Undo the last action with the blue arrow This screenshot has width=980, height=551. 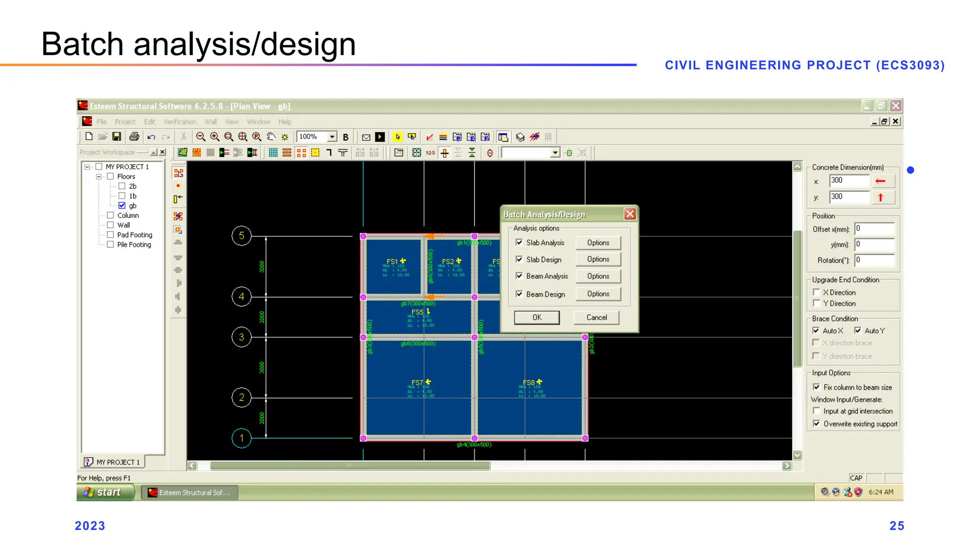tap(151, 137)
